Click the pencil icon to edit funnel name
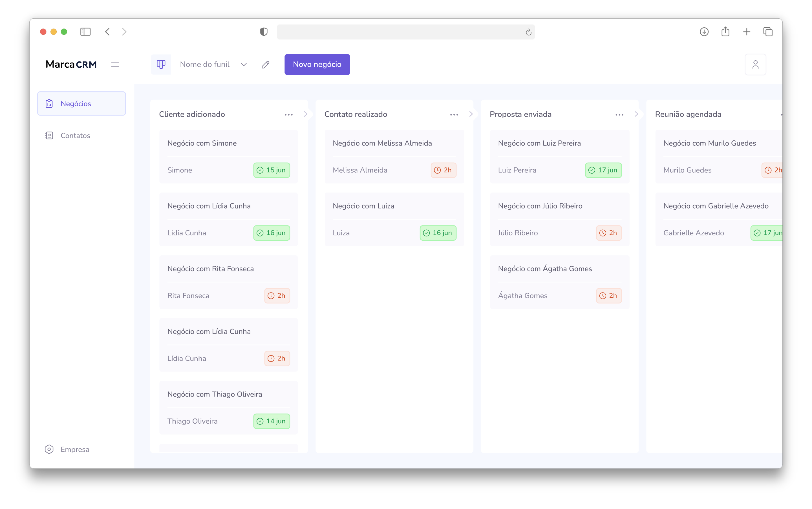This screenshot has height=509, width=812. 265,64
